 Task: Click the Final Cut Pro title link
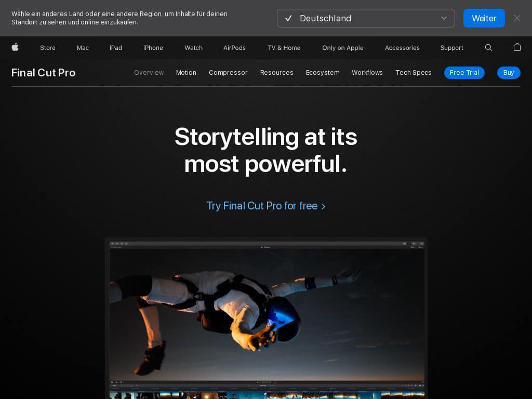click(44, 73)
